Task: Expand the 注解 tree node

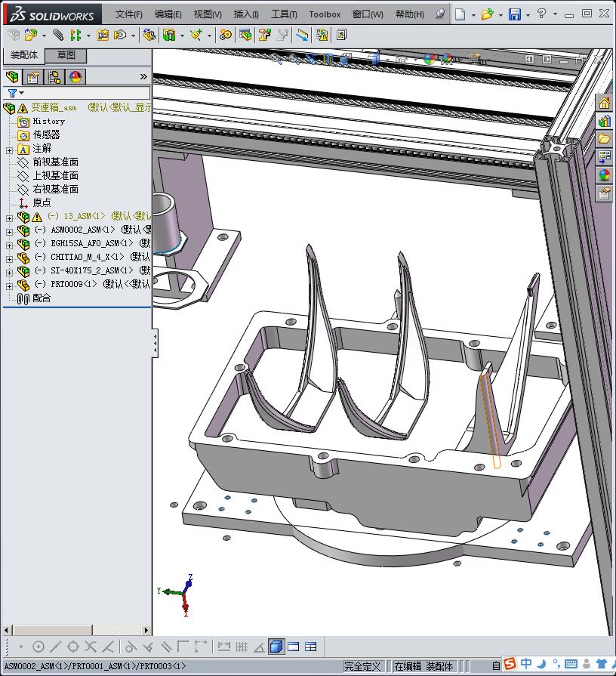Action: point(9,150)
